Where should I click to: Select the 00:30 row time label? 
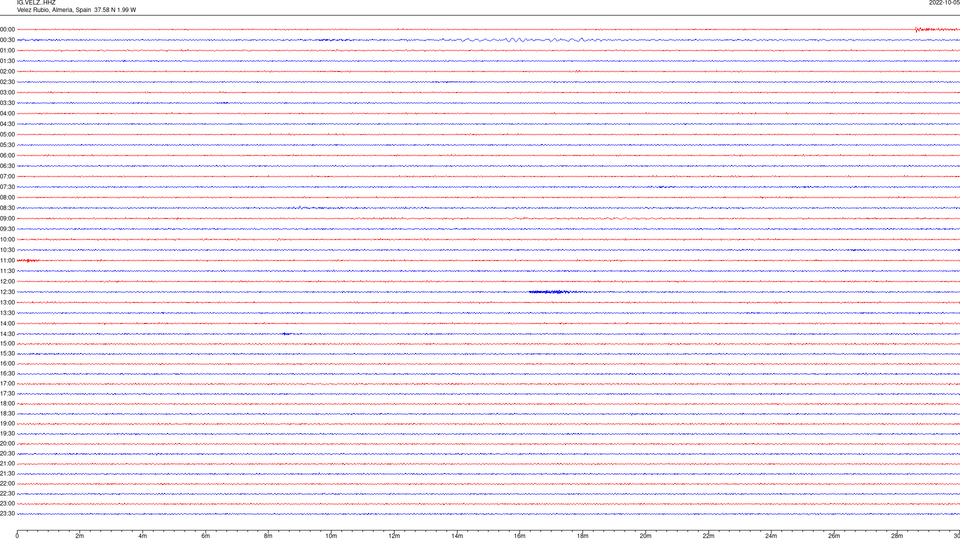click(7, 40)
